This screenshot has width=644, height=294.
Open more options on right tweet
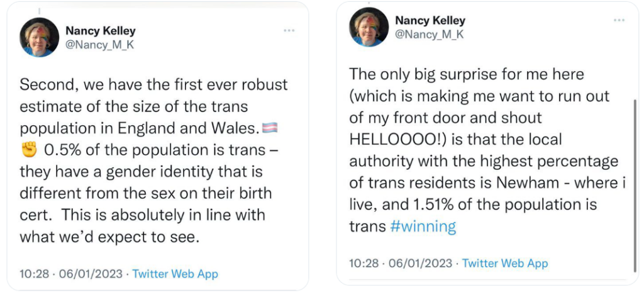coord(619,20)
